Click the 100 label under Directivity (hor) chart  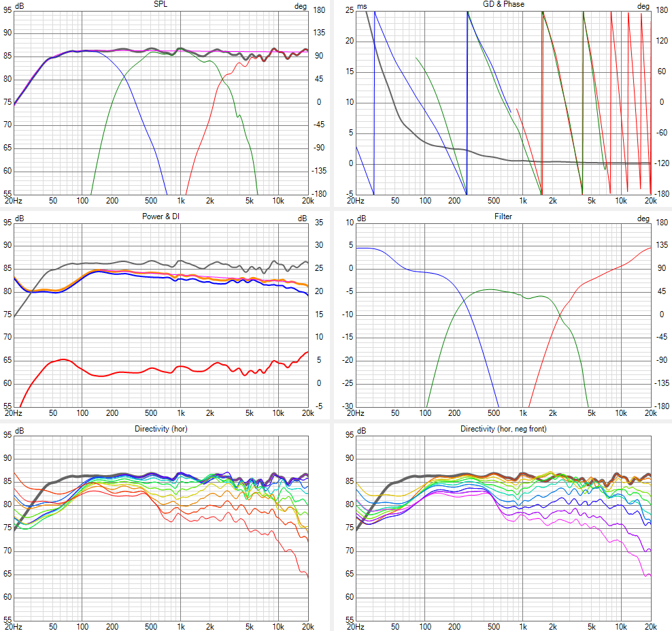(x=82, y=627)
